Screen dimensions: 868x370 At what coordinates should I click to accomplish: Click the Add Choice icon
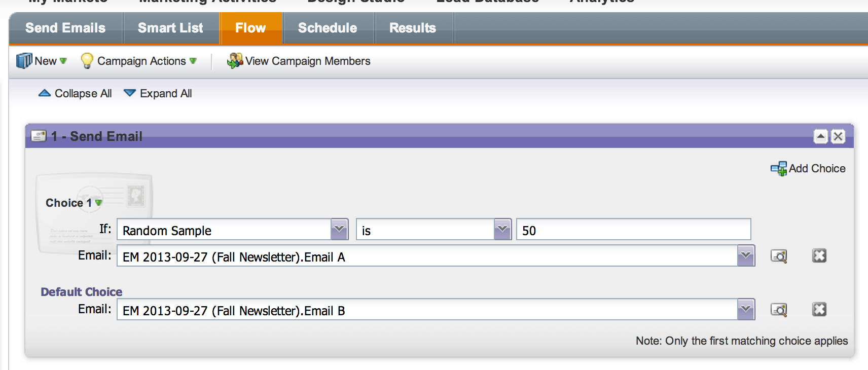click(778, 169)
